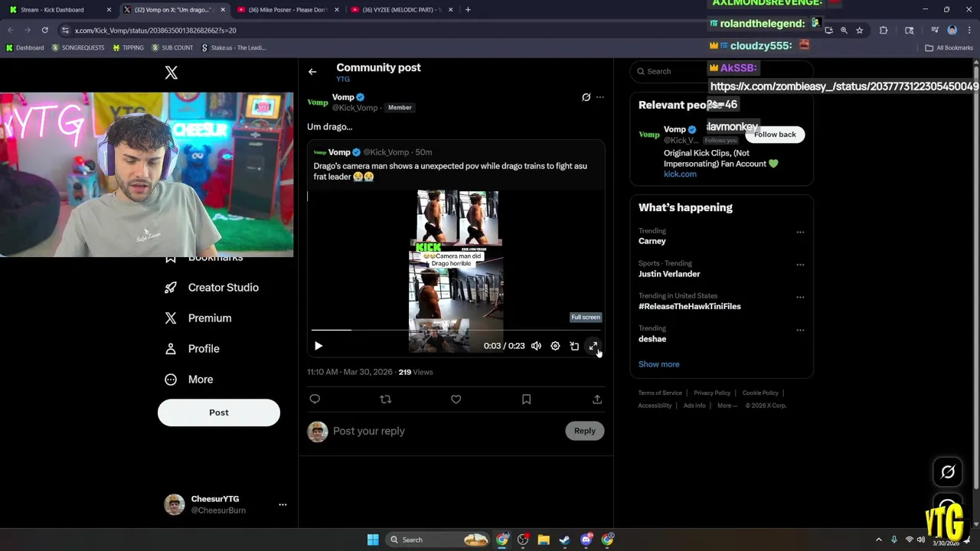Open CheesurYTG account options dots
The height and width of the screenshot is (551, 980).
[283, 504]
